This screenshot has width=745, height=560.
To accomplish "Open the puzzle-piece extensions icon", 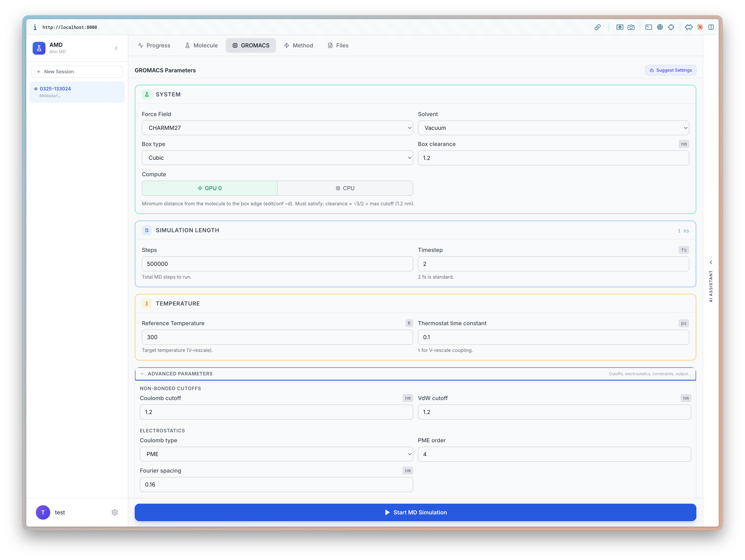I will 689,27.
